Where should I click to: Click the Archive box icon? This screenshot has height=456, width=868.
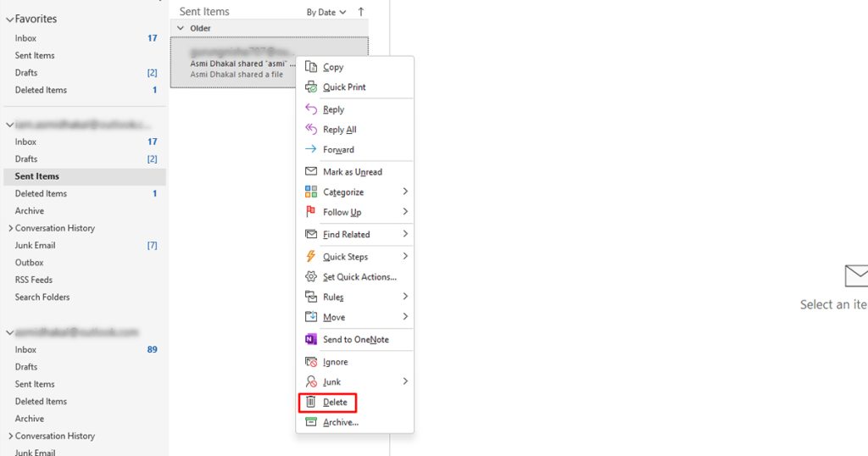[x=311, y=422]
